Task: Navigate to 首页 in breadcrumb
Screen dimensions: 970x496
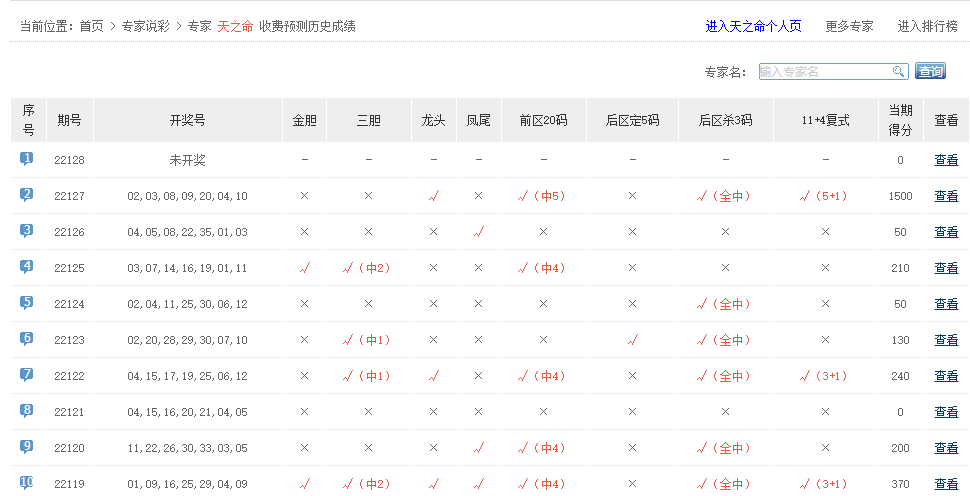Action: (91, 26)
